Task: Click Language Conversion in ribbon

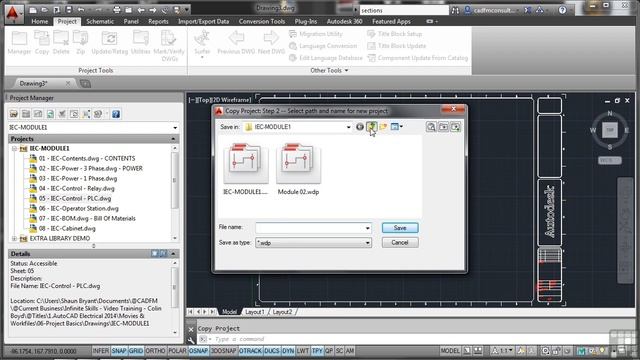Action: 323,46
